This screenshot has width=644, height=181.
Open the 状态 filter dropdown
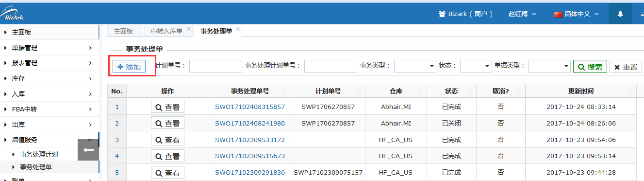(x=476, y=66)
